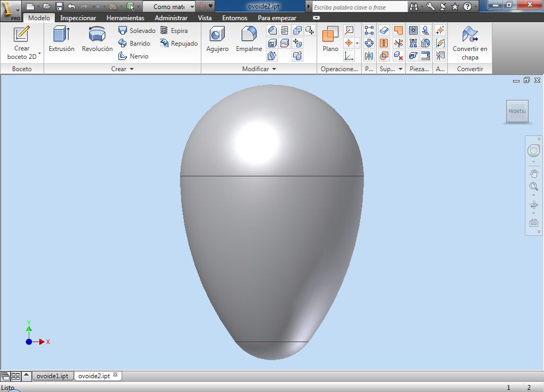
Task: Open the Inventor application menu button
Action: click(11, 10)
